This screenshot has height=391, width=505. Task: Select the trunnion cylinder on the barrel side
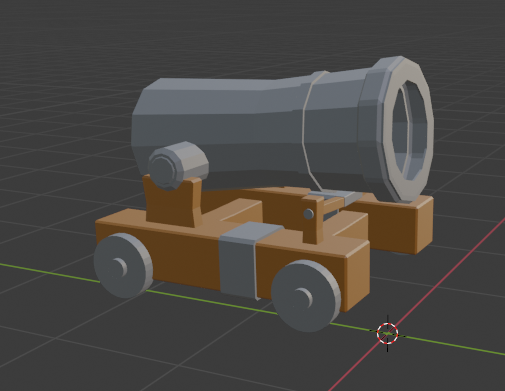(178, 166)
